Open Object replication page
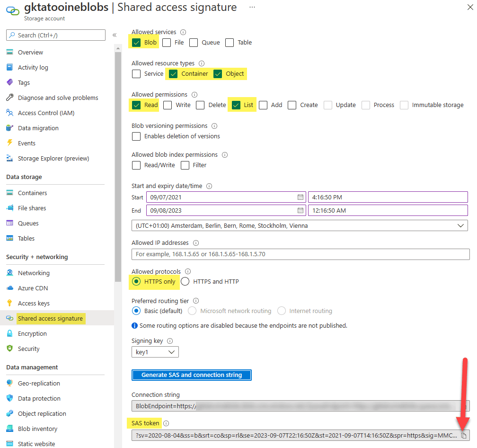 (42, 413)
